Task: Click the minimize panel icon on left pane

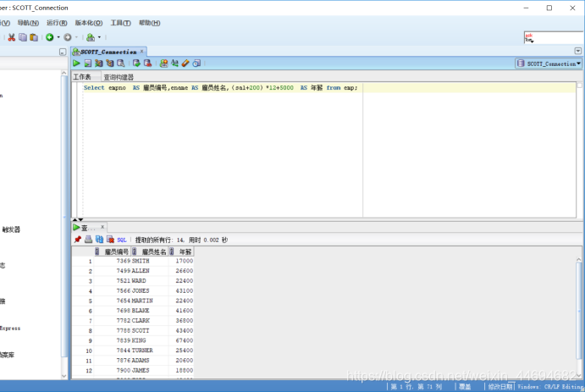Action: 63,52
